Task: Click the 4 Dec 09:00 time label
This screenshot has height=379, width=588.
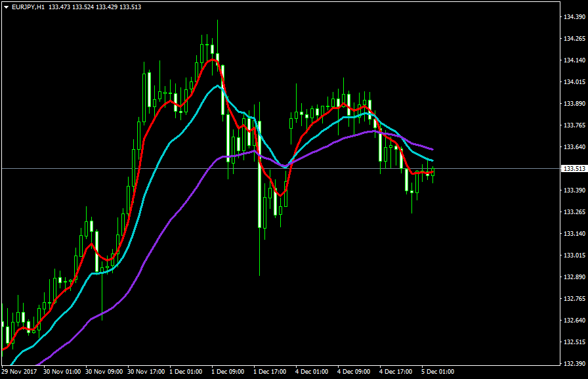Action: (x=354, y=372)
